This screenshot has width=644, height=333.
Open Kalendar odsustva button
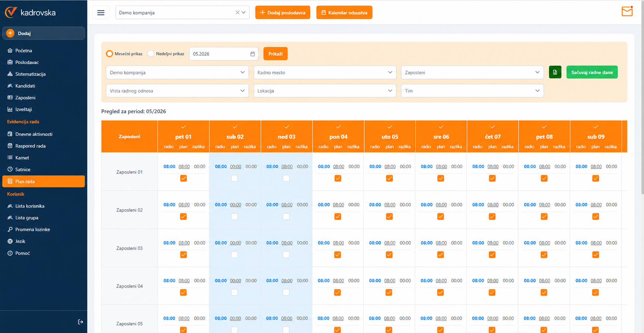click(x=344, y=13)
